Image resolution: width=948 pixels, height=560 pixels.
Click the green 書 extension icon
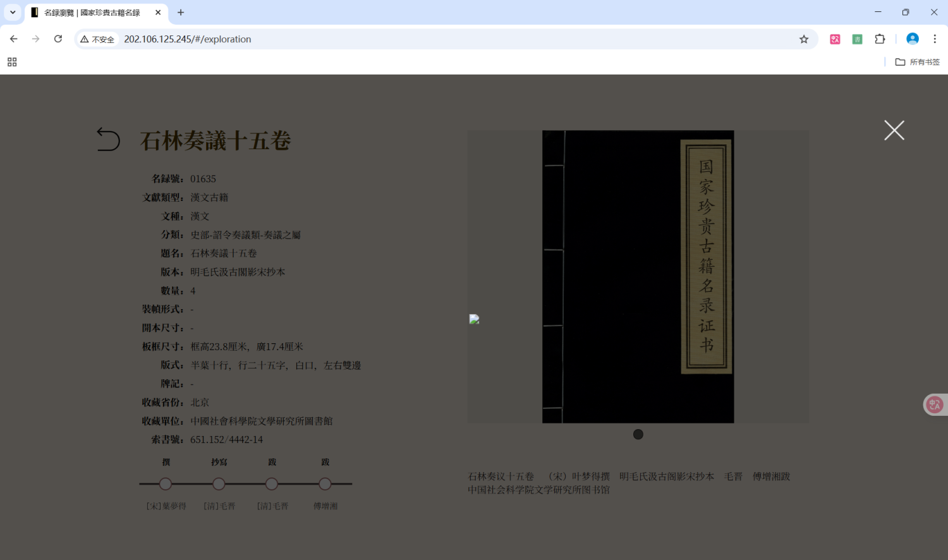pos(857,39)
